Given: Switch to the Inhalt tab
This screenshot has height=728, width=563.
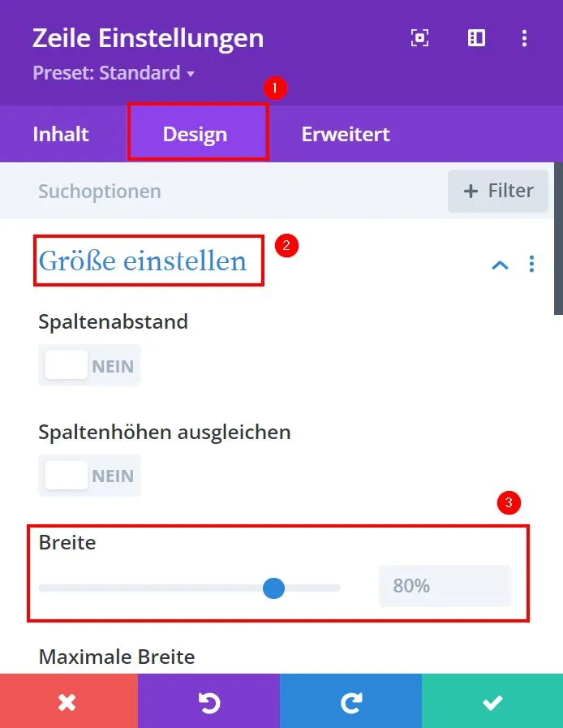Looking at the screenshot, I should tap(61, 134).
